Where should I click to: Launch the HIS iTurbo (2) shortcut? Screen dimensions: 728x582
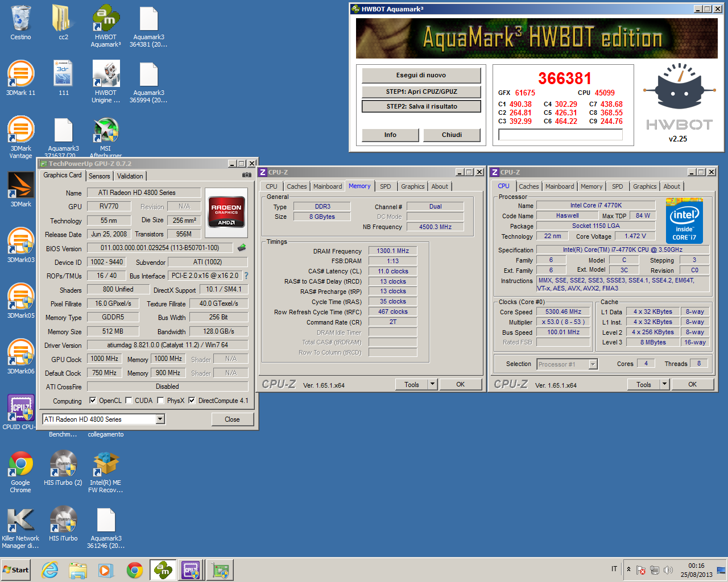(63, 468)
